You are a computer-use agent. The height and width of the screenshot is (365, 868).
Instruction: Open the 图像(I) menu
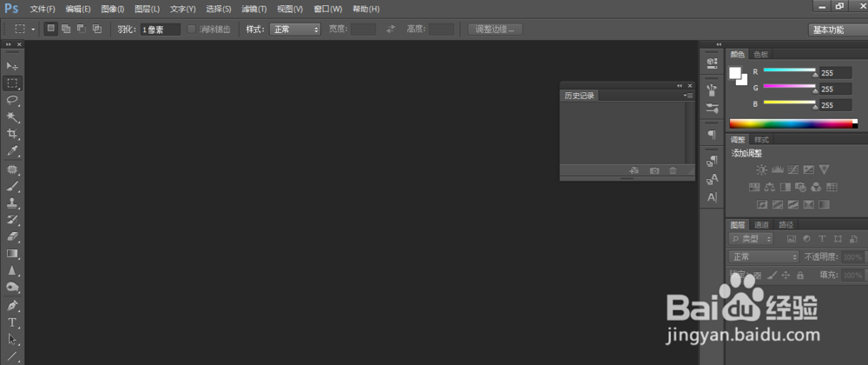click(113, 10)
